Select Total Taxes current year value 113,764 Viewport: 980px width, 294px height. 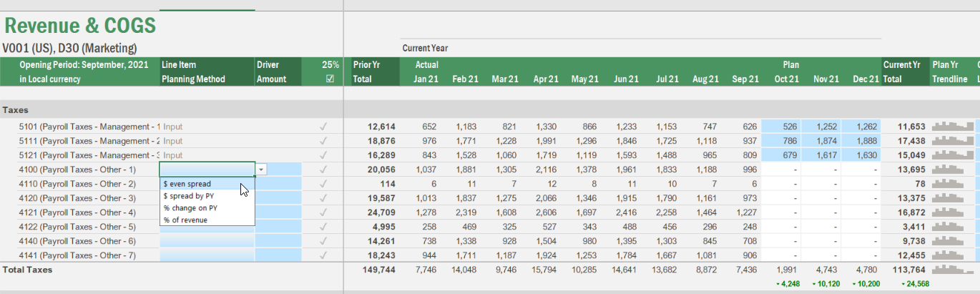coord(908,270)
